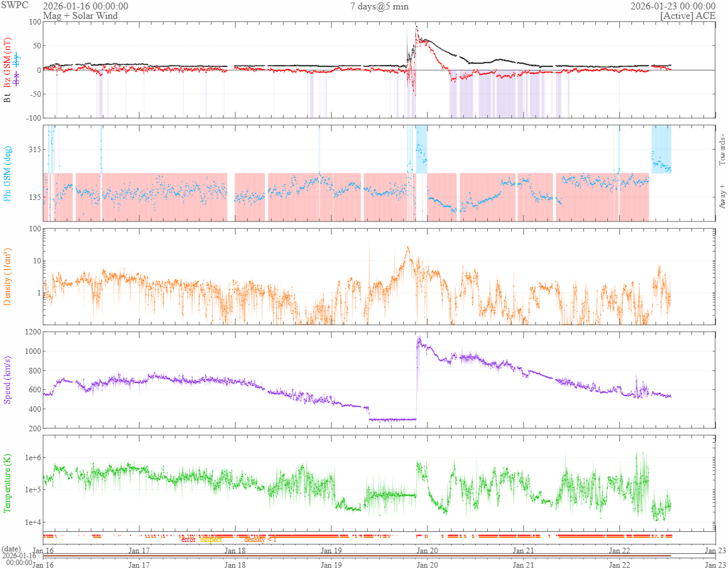Screen dimensions: 728x569
Task: Open the '7 days@5 min' time span selector
Action: [x=379, y=6]
